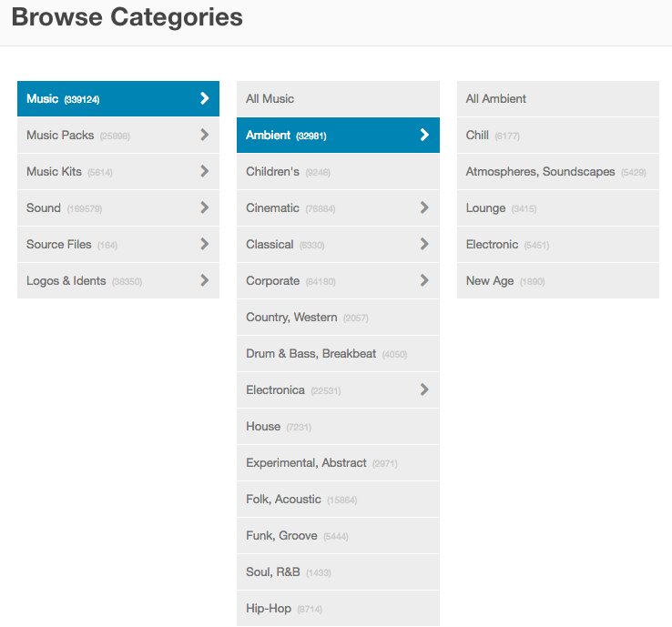Open the Electronic subgenre

coord(558,244)
